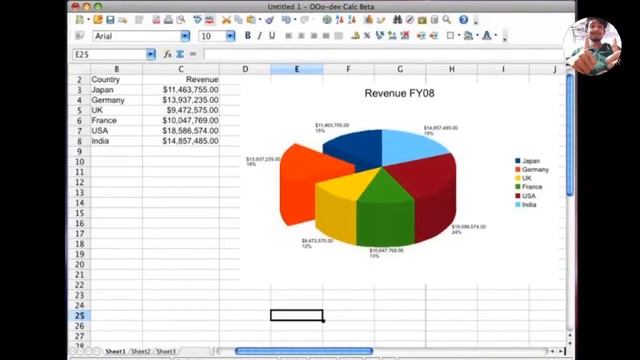The height and width of the screenshot is (360, 640).
Task: Click the Zoom magnifier icon
Action: click(447, 20)
